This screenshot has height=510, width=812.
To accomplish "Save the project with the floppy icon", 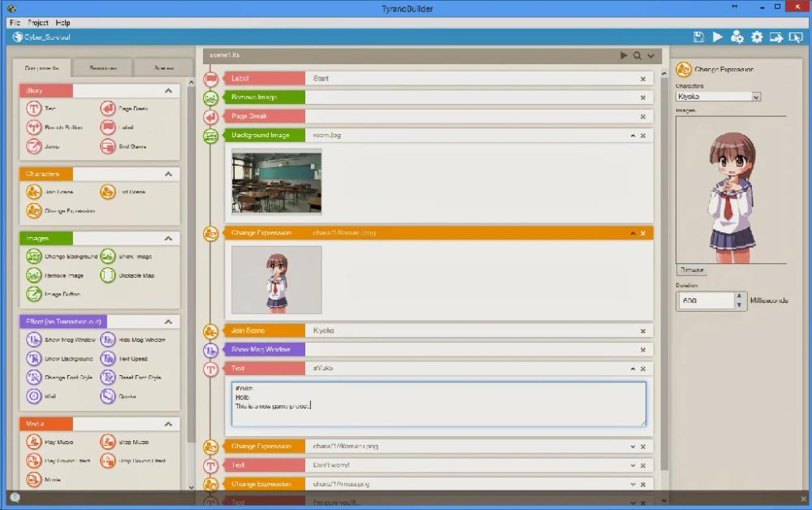I will [x=698, y=37].
